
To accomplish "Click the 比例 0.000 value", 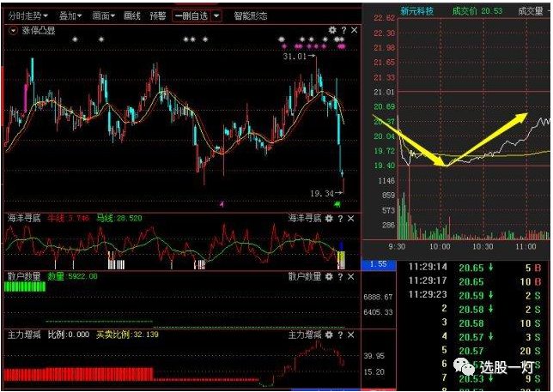I will 69,335.
